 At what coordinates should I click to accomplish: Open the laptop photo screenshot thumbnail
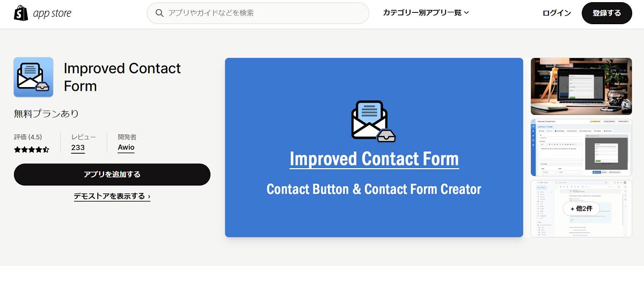(581, 87)
